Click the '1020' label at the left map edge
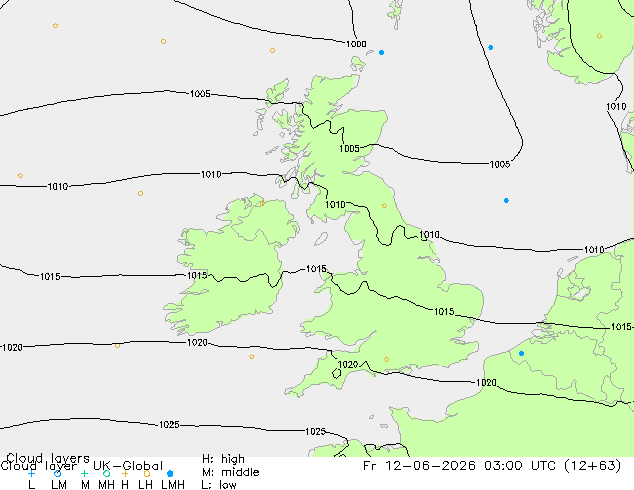Image resolution: width=634 pixels, height=490 pixels. tap(13, 347)
